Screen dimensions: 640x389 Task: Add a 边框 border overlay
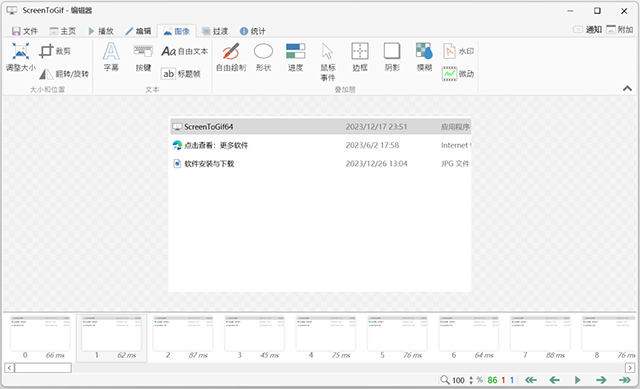tap(360, 57)
